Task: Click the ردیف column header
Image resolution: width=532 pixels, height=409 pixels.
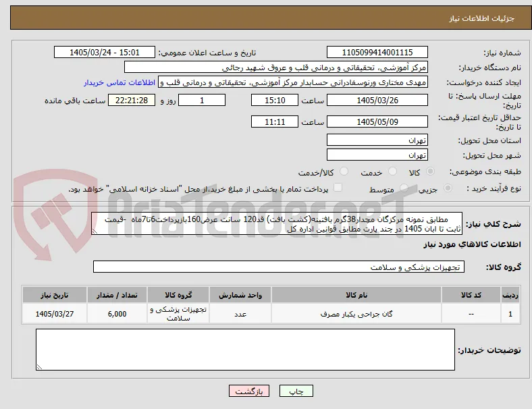Action: pyautogui.click(x=510, y=295)
